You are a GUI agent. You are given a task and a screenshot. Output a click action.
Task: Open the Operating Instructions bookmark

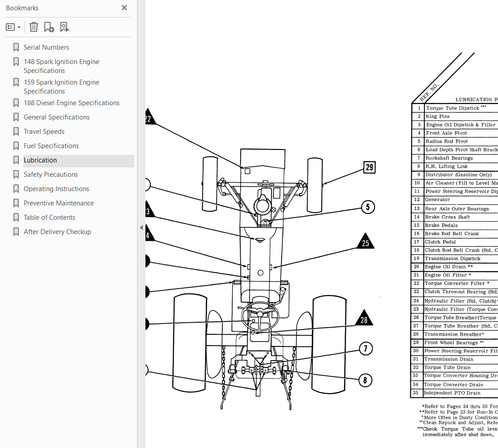(x=56, y=189)
